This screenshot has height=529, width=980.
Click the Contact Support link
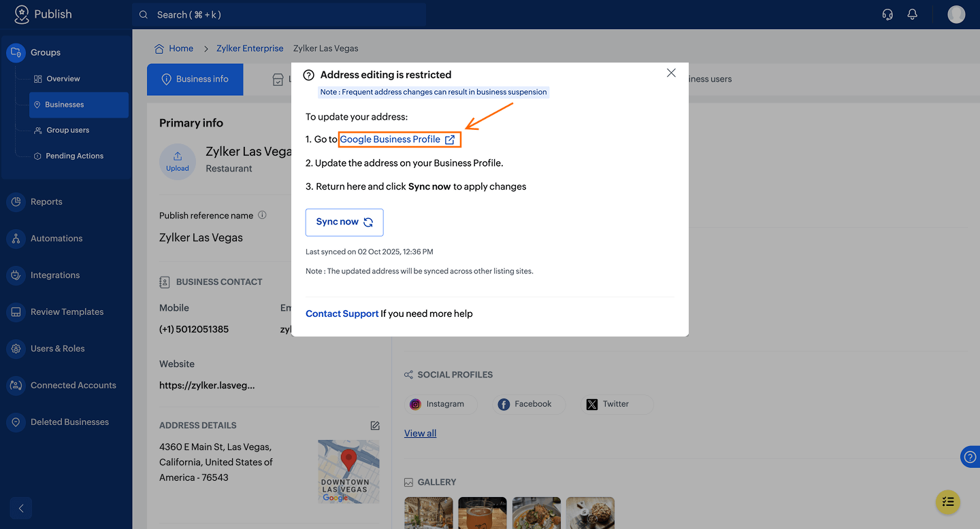(342, 313)
